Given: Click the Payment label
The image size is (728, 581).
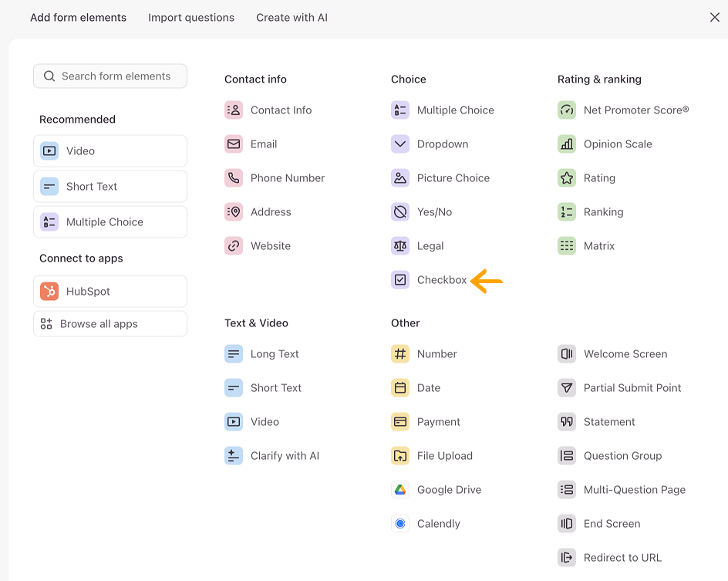Looking at the screenshot, I should [x=438, y=422].
